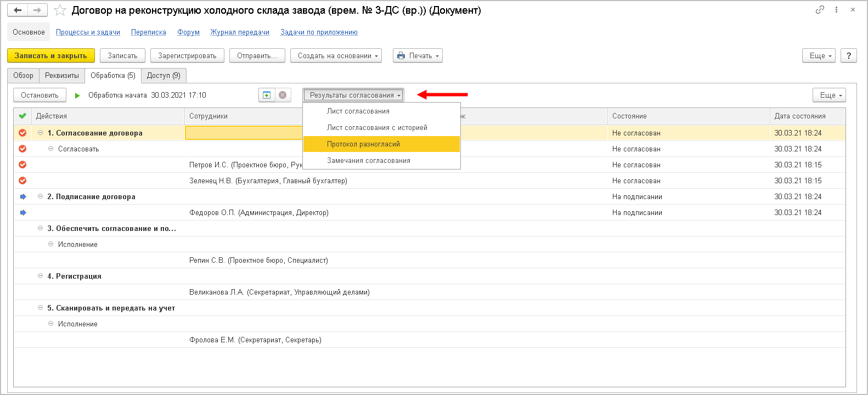The width and height of the screenshot is (868, 395).
Task: Click red status icon of Петров И.С. row
Action: click(22, 165)
